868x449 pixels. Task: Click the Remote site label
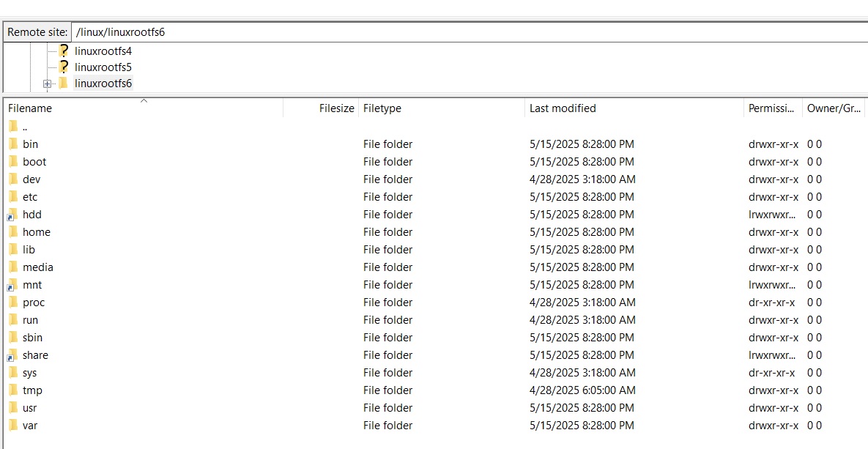37,32
